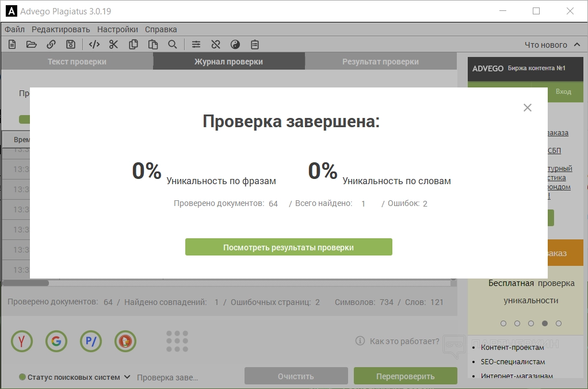The image size is (588, 389).
Task: Toggle the Google search engine
Action: pyautogui.click(x=56, y=342)
